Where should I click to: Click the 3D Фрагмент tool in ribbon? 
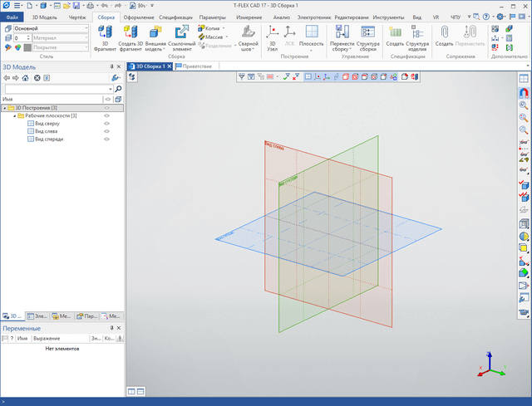tap(105, 37)
